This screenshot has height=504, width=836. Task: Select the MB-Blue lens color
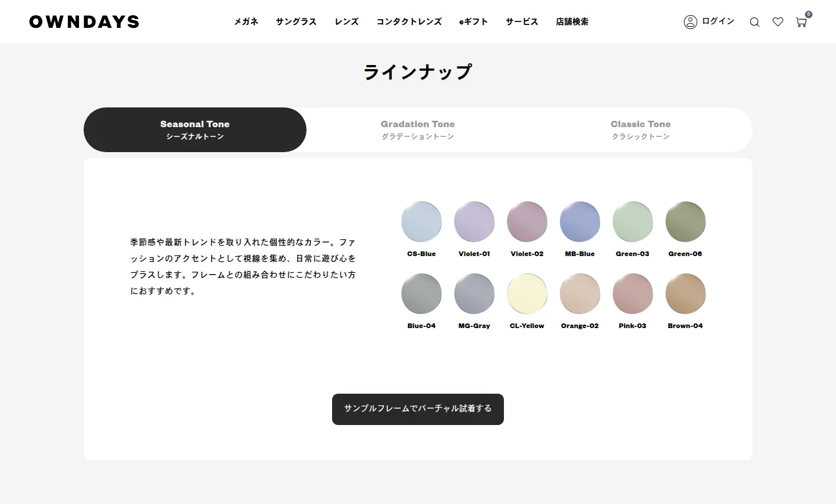click(x=580, y=222)
